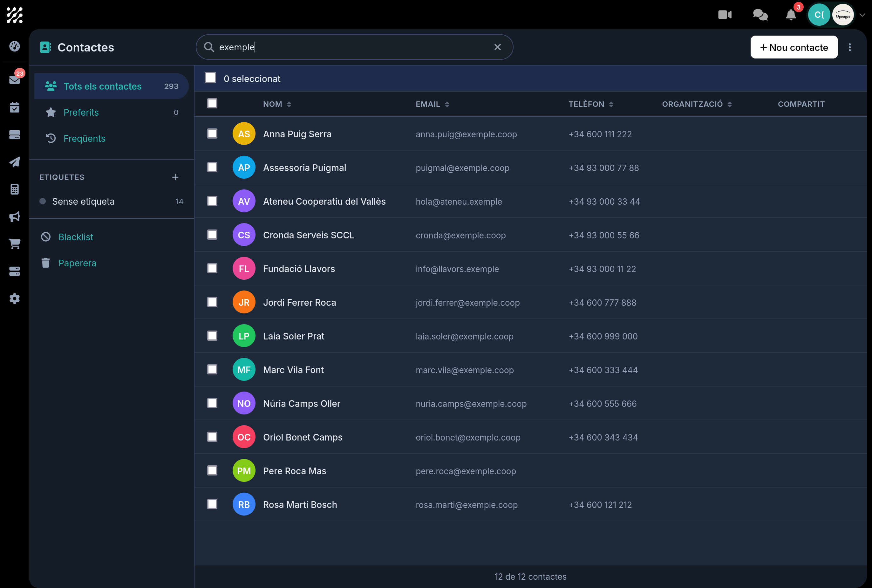Open the Preferits list

tap(111, 113)
